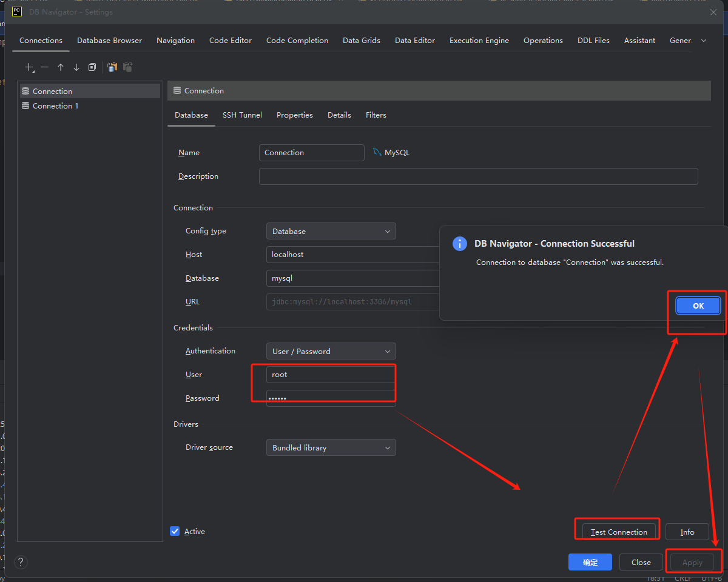Click OK in Connection Successful dialog
Screen dimensions: 728x582
coord(698,306)
